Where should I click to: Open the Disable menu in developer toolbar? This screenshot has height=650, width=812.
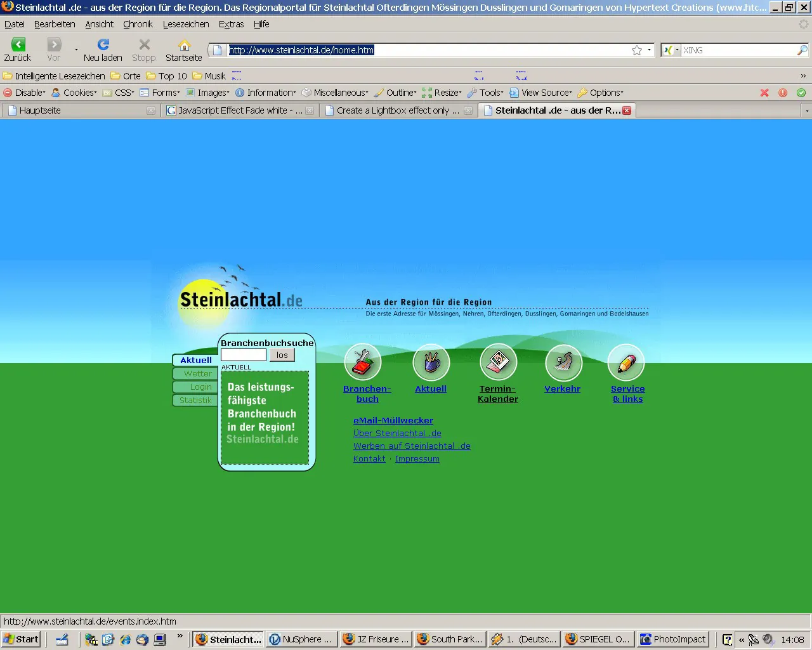pos(25,93)
